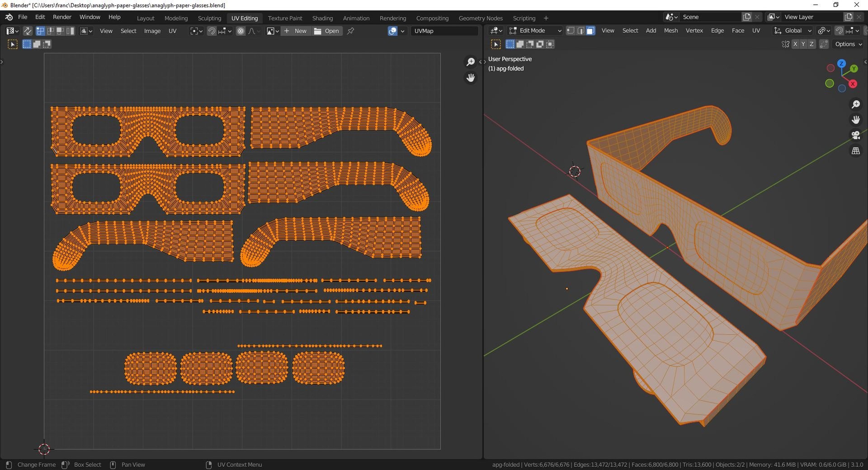Toggle proportional editing in UV editor
The height and width of the screenshot is (470, 868).
(241, 31)
